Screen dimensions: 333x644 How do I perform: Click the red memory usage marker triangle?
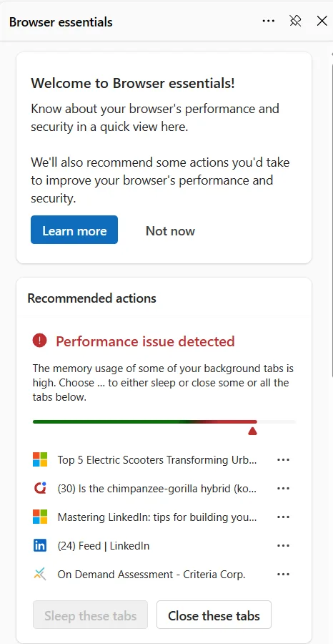click(253, 431)
